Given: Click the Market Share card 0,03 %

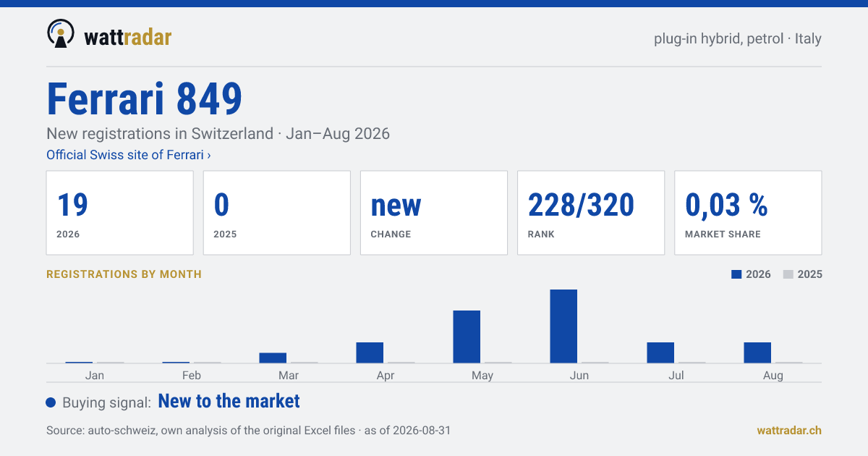Looking at the screenshot, I should point(748,213).
